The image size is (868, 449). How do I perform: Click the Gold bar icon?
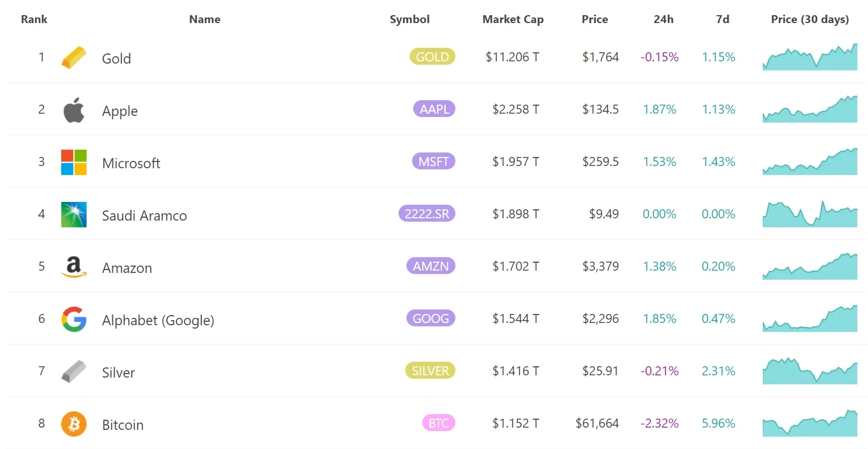pos(74,57)
